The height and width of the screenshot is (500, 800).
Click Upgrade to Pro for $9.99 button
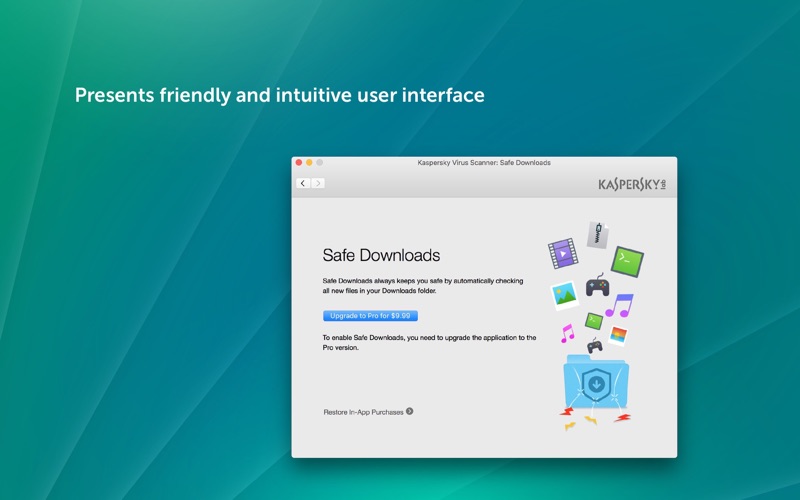pos(370,316)
